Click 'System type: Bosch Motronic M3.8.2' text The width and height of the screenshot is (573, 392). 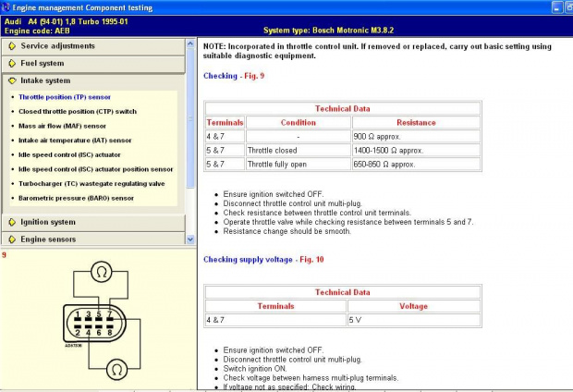[328, 31]
